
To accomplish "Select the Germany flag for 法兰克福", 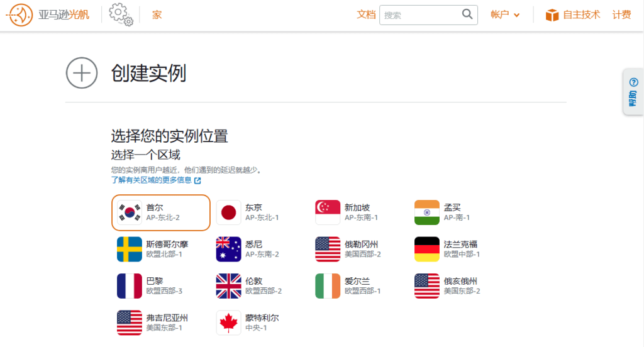I will [427, 250].
